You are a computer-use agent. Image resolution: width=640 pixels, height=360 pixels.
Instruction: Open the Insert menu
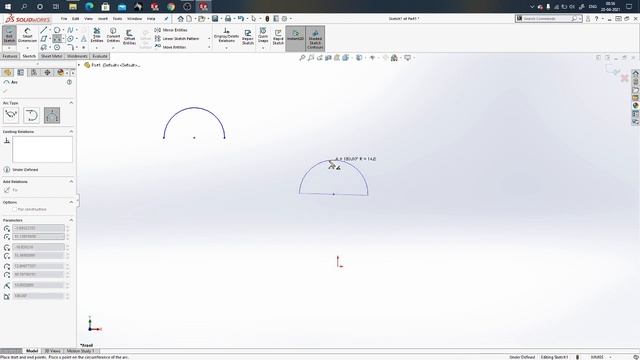102,19
